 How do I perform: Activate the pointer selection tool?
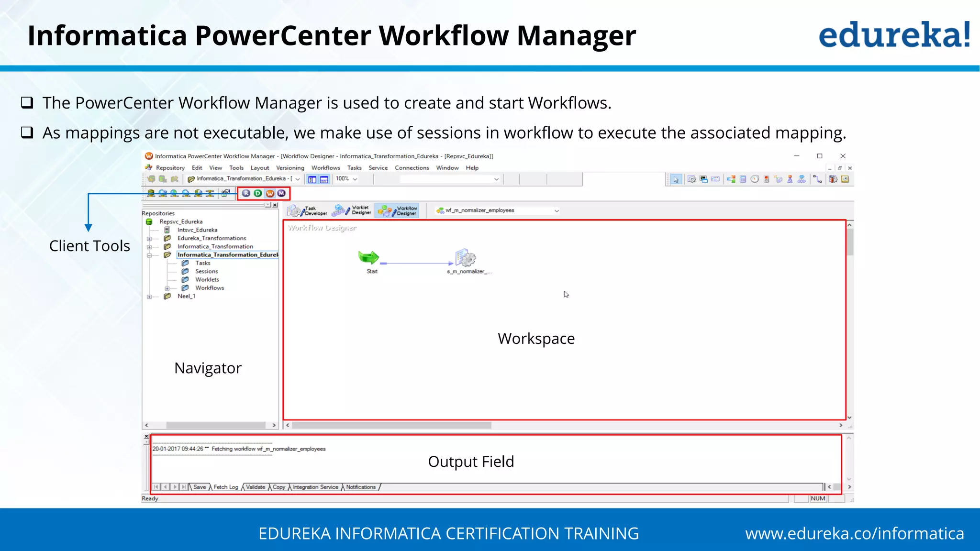click(x=676, y=179)
